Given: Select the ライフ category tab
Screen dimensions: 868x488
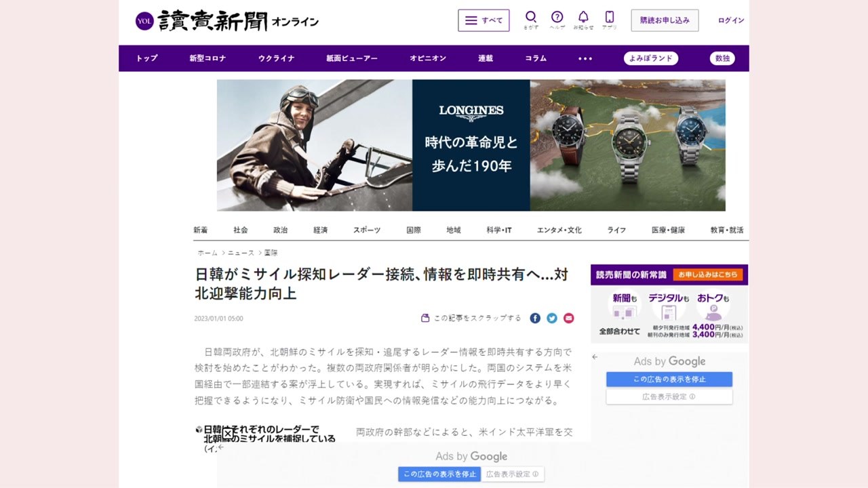Looking at the screenshot, I should 616,230.
